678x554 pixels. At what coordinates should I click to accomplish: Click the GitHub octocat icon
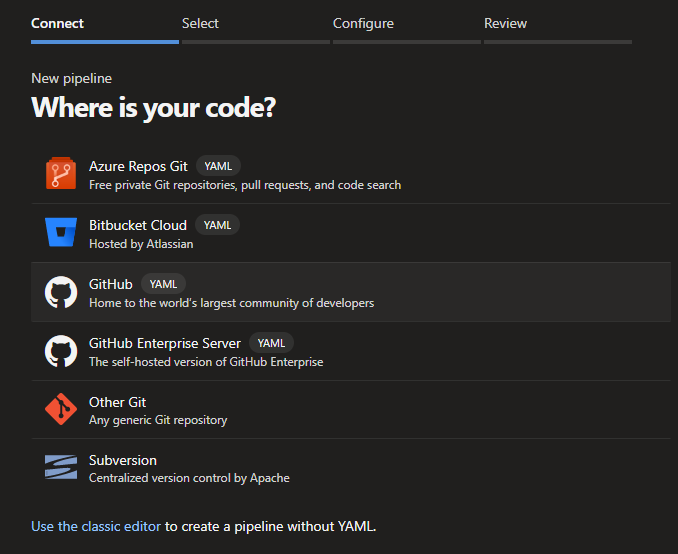click(x=61, y=292)
